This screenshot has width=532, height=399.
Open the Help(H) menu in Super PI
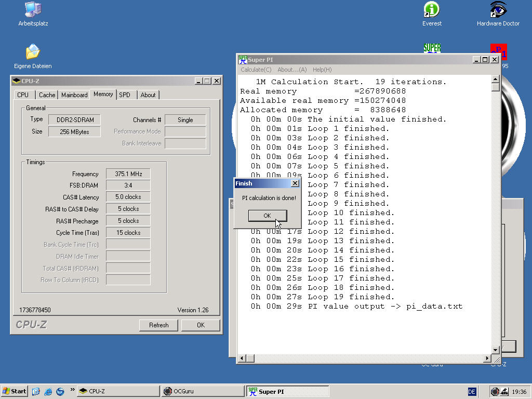pos(322,70)
